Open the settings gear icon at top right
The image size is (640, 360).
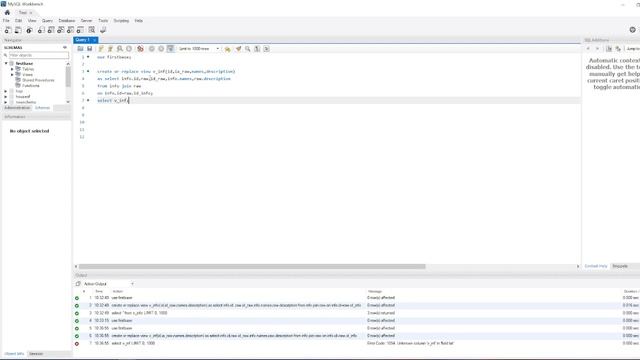tap(632, 30)
